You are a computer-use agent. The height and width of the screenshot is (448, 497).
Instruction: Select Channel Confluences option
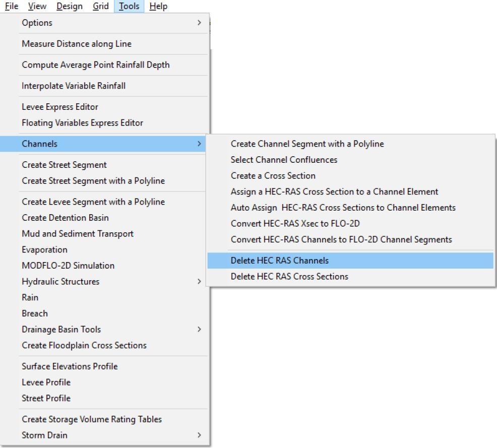[x=284, y=160]
